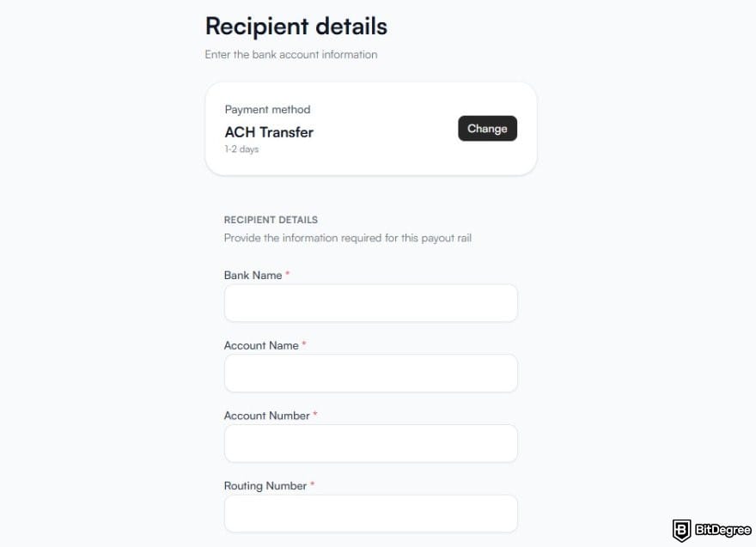Click the BitDegree shield logo icon
This screenshot has width=756, height=547.
coord(680,529)
